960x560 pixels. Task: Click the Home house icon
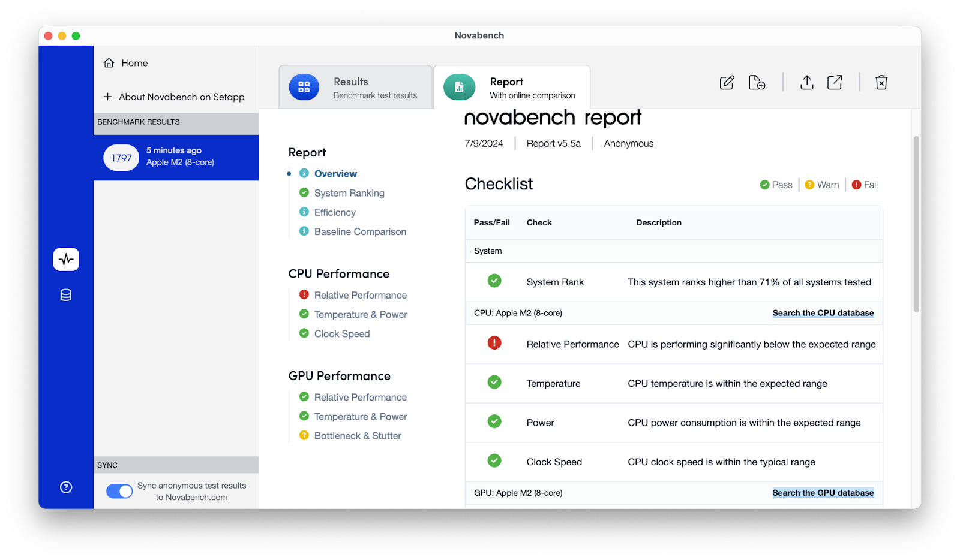tap(109, 63)
